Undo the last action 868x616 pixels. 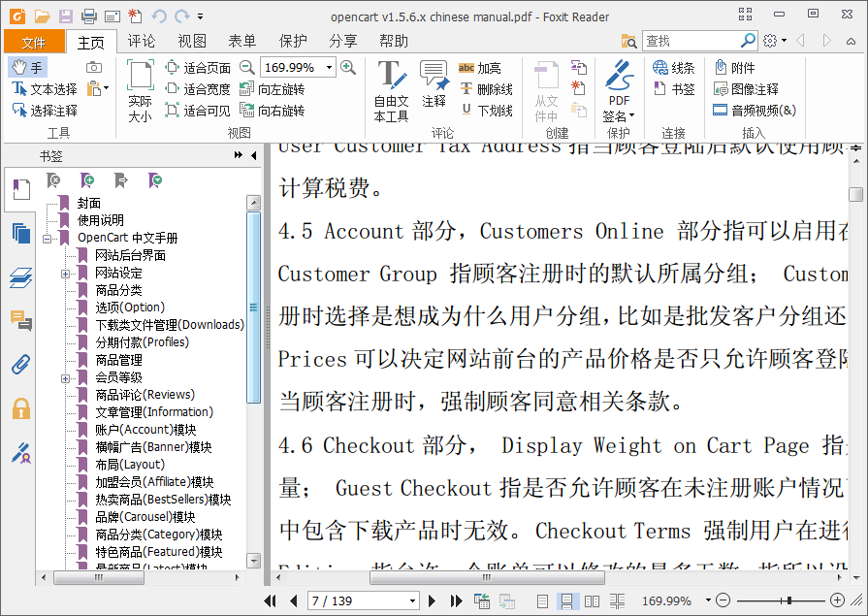point(159,16)
